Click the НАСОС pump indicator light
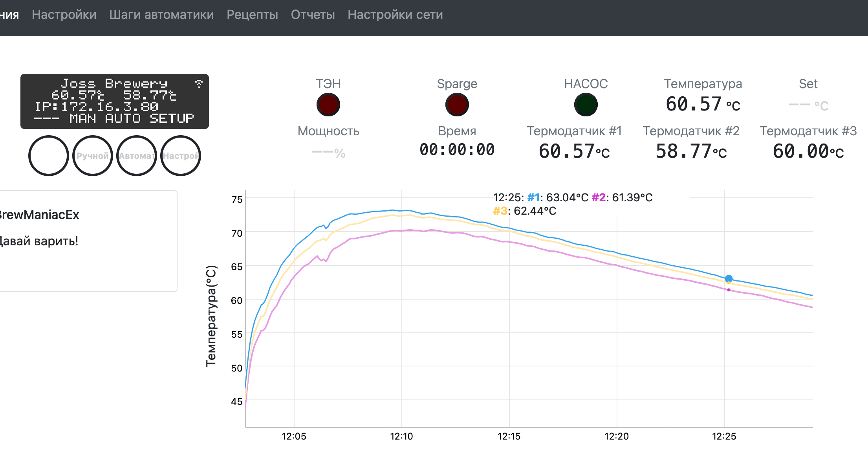 pyautogui.click(x=586, y=105)
